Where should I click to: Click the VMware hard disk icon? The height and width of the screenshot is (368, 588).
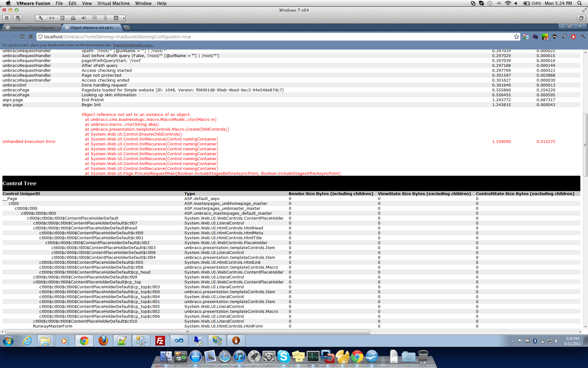click(62, 18)
